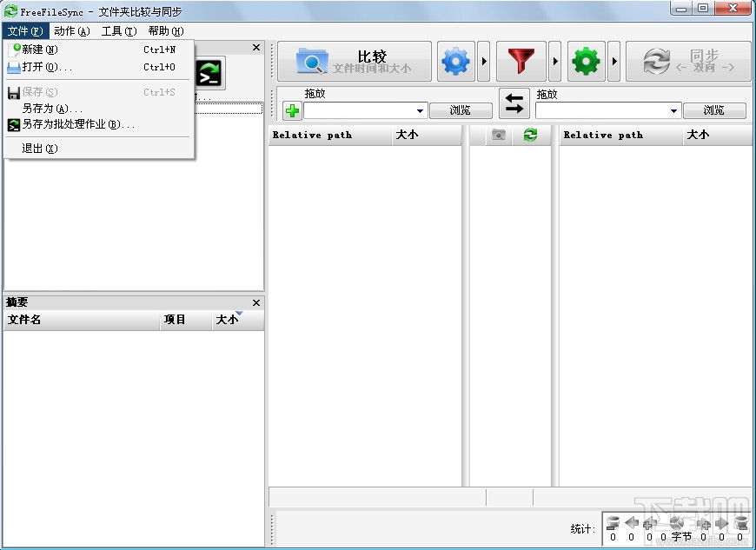Browse the right folder with 浏览
The height and width of the screenshot is (550, 756).
pyautogui.click(x=714, y=110)
